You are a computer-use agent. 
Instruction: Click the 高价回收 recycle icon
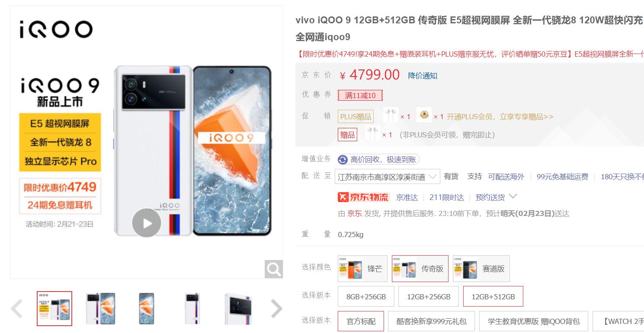[343, 160]
